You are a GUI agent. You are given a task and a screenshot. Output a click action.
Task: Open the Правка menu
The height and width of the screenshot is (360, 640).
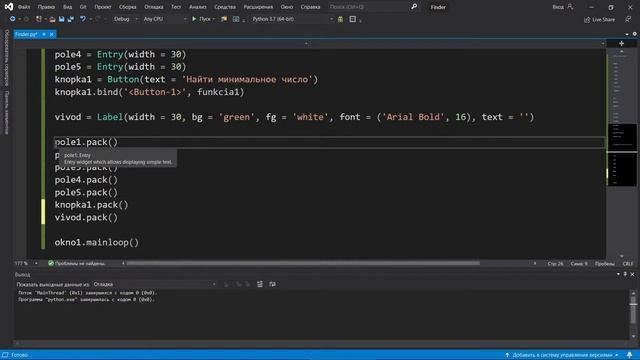(x=46, y=7)
